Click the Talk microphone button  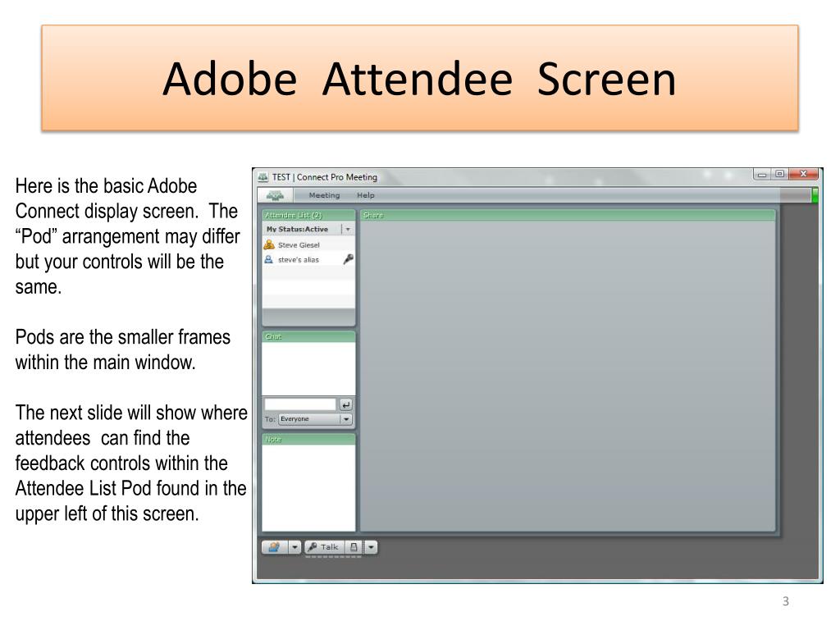(323, 547)
